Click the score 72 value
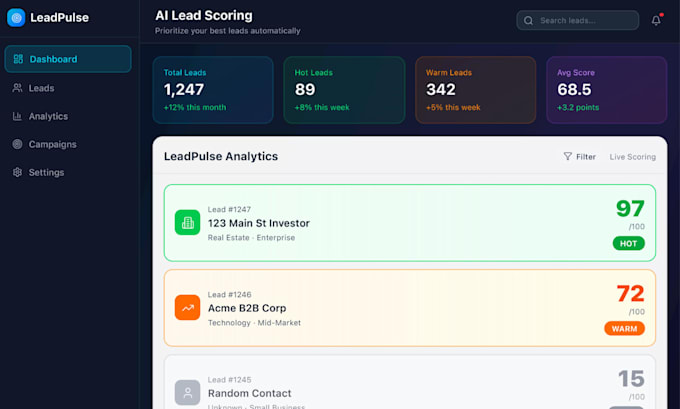 (630, 294)
